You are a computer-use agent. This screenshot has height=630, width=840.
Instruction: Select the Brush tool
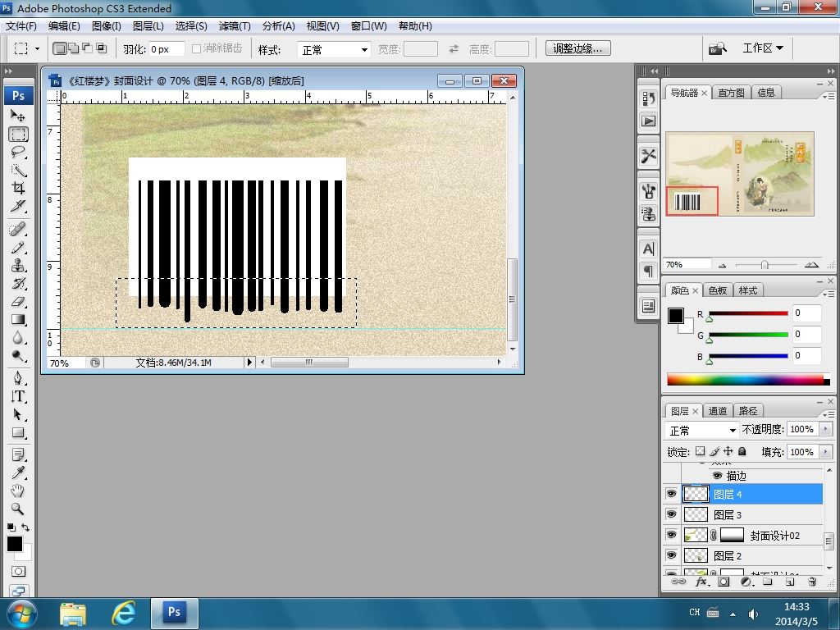pyautogui.click(x=18, y=248)
